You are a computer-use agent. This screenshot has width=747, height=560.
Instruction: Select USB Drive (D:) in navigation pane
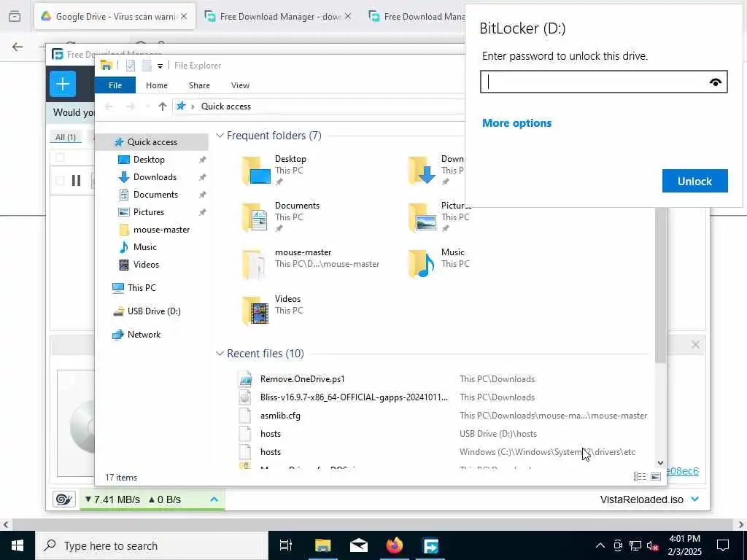tap(154, 311)
